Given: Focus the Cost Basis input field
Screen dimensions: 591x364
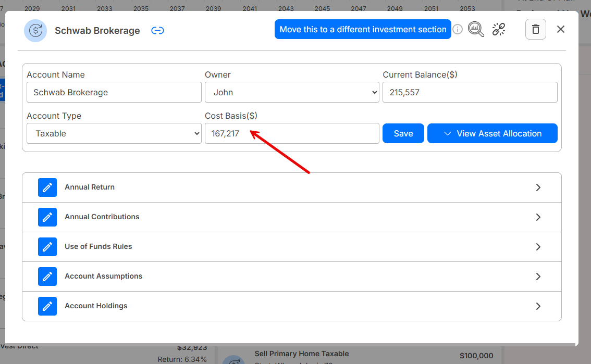Looking at the screenshot, I should [292, 133].
